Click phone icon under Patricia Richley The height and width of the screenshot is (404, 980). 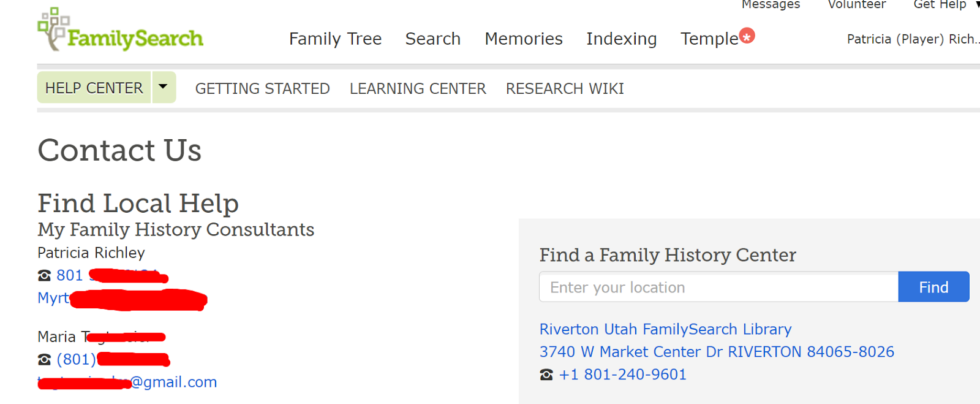click(x=44, y=276)
